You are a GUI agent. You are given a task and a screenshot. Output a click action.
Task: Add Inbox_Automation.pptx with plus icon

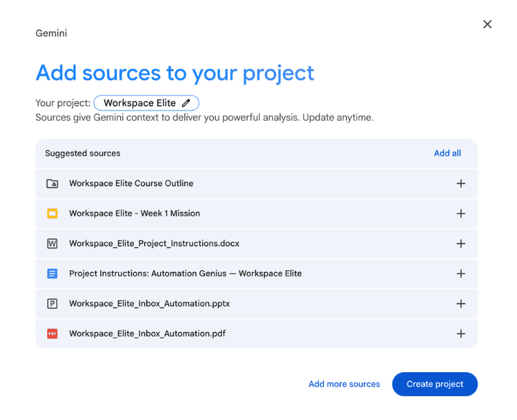point(461,303)
